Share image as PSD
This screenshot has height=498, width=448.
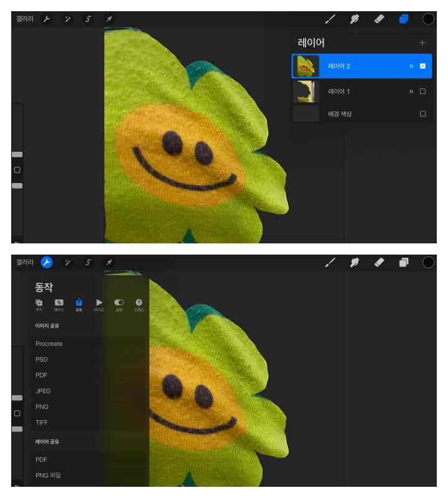(x=42, y=360)
